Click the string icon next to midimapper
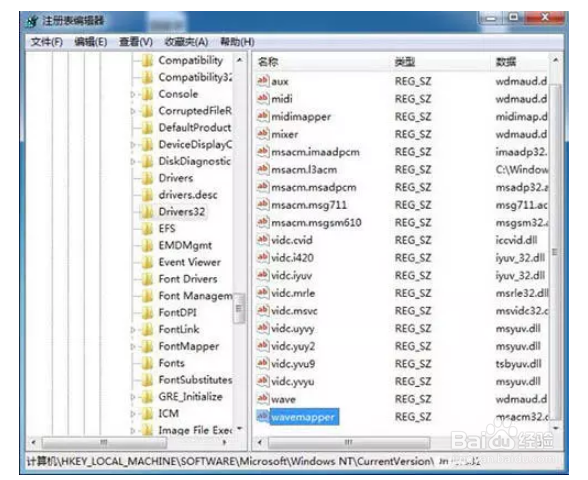Viewport: 588px width, 480px height. pyautogui.click(x=263, y=116)
